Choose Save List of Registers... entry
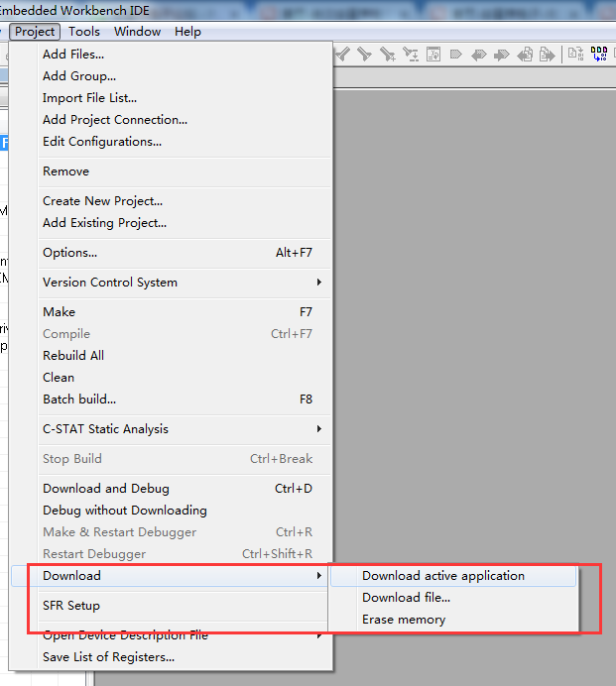This screenshot has height=686, width=616. tap(171, 657)
